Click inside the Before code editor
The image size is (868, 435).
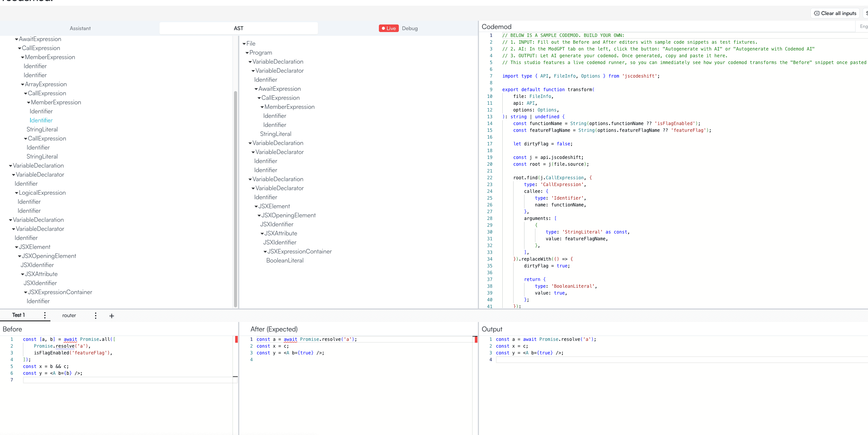113,358
